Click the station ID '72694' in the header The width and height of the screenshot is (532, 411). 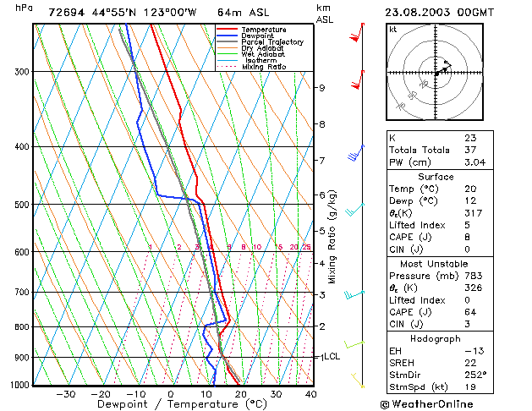pyautogui.click(x=66, y=13)
